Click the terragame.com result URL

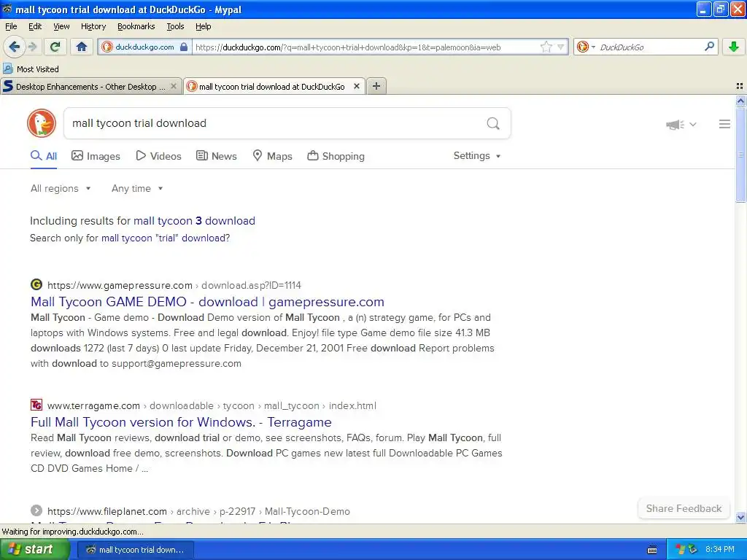(x=212, y=405)
